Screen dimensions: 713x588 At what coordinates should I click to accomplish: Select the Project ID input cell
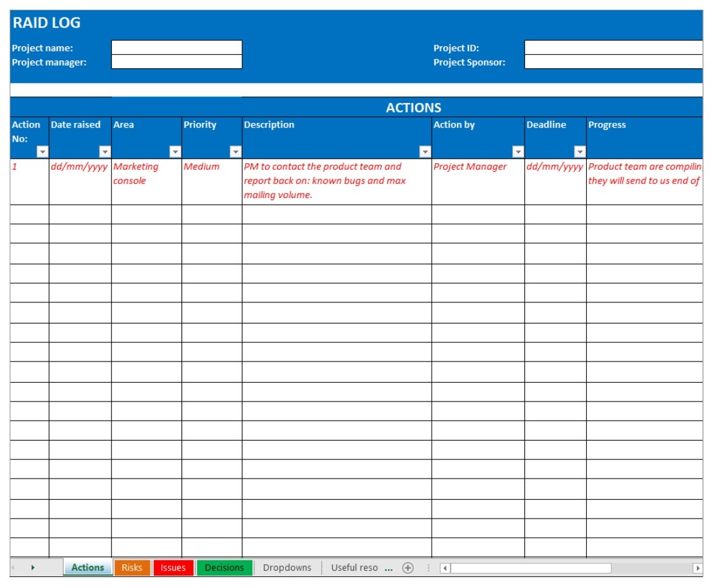pos(613,48)
